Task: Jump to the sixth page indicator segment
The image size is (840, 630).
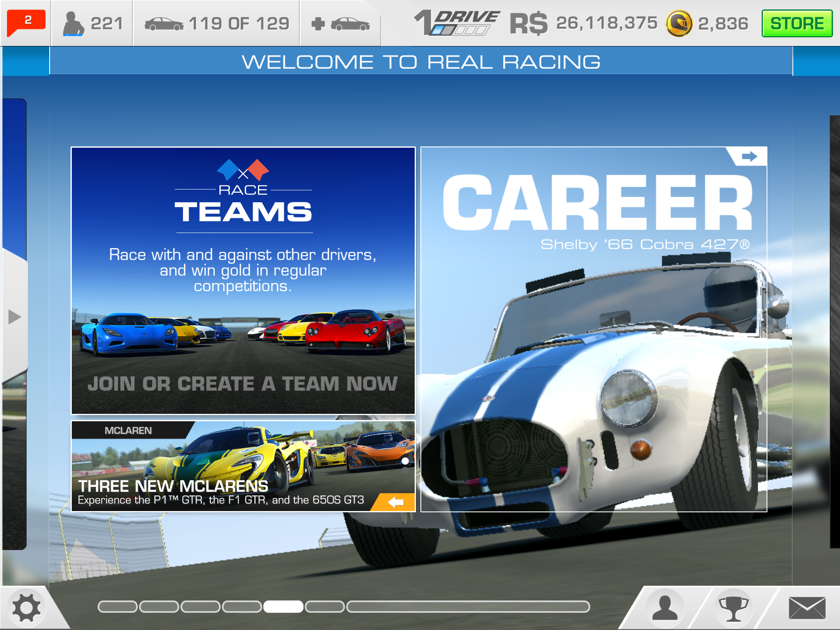Action: 325,607
